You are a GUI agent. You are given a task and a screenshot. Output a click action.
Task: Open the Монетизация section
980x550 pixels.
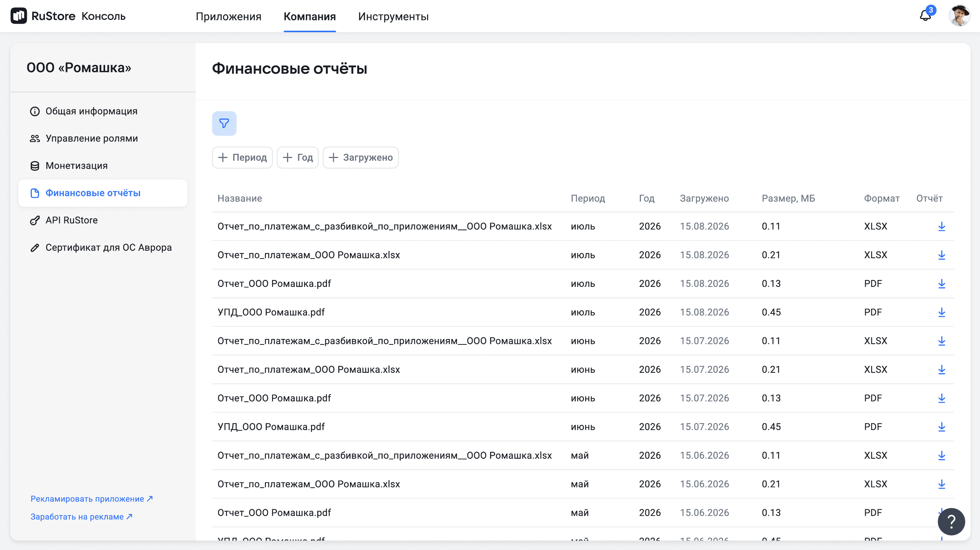(x=103, y=166)
